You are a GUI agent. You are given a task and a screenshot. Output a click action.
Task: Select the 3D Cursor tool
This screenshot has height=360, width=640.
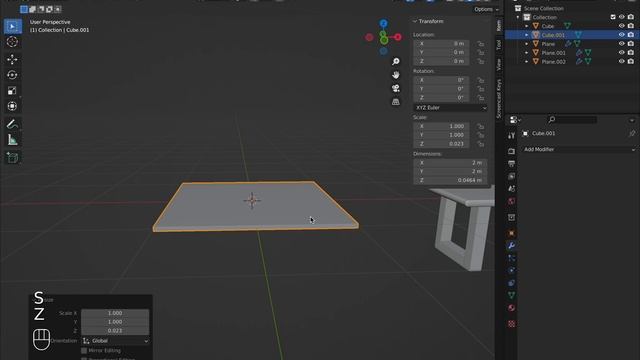tap(12, 42)
